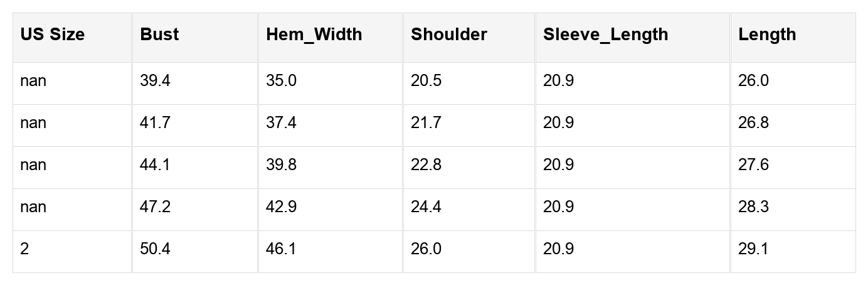The image size is (868, 285).
Task: Click the US Size column header
Action: (52, 35)
